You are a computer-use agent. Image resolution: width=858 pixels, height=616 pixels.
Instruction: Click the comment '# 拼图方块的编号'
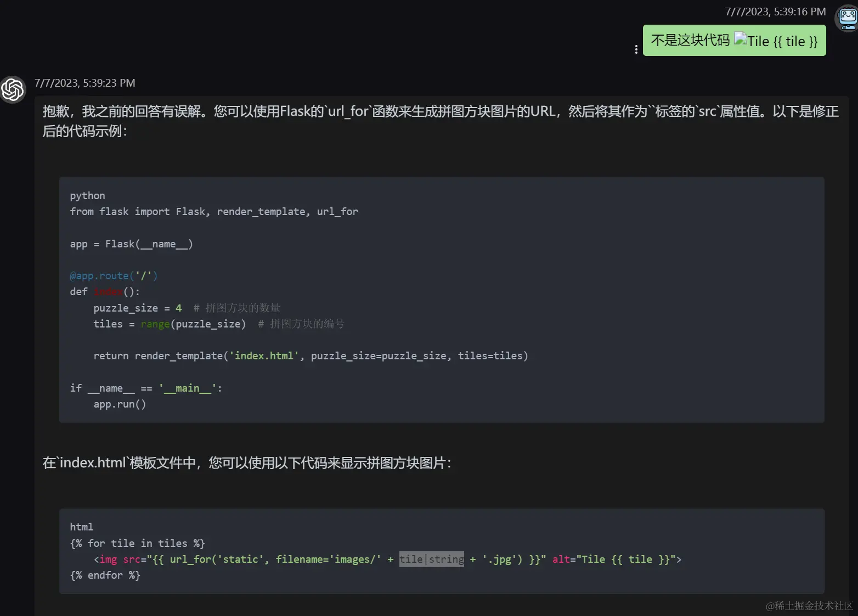pos(301,324)
